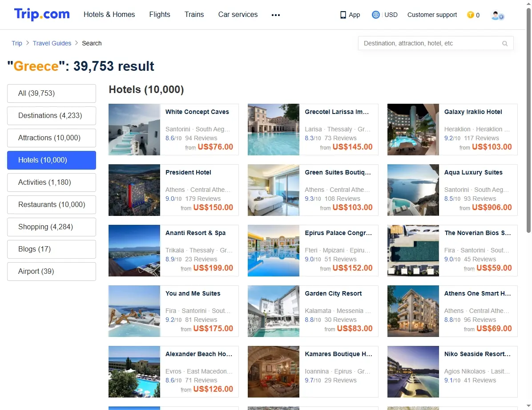
Task: Click the US$199.00 price
Action: click(213, 268)
